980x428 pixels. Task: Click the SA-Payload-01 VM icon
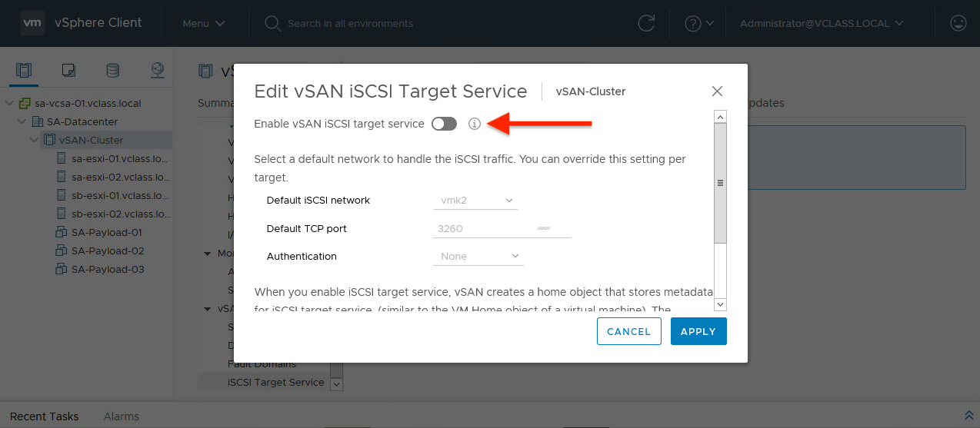(62, 232)
